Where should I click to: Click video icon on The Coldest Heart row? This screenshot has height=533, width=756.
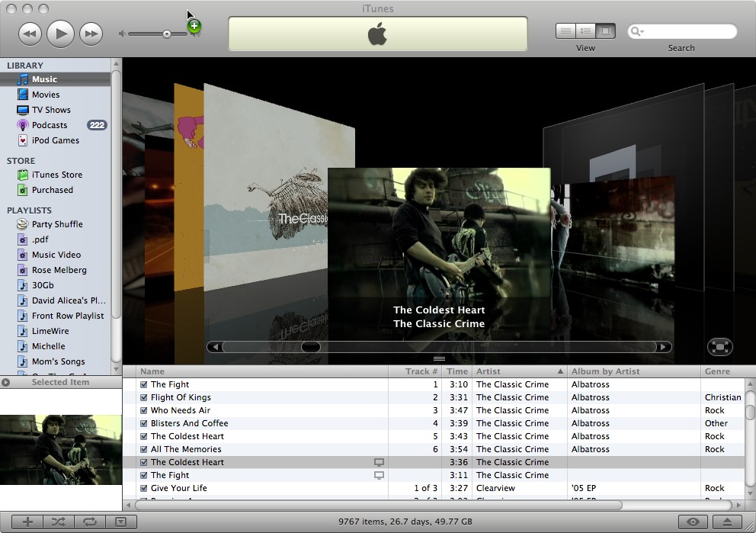click(x=379, y=462)
